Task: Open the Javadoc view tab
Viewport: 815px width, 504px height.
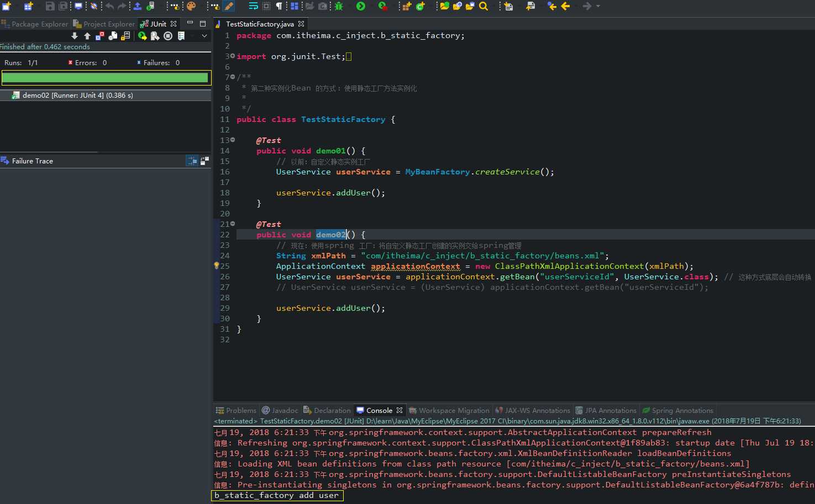Action: tap(280, 410)
